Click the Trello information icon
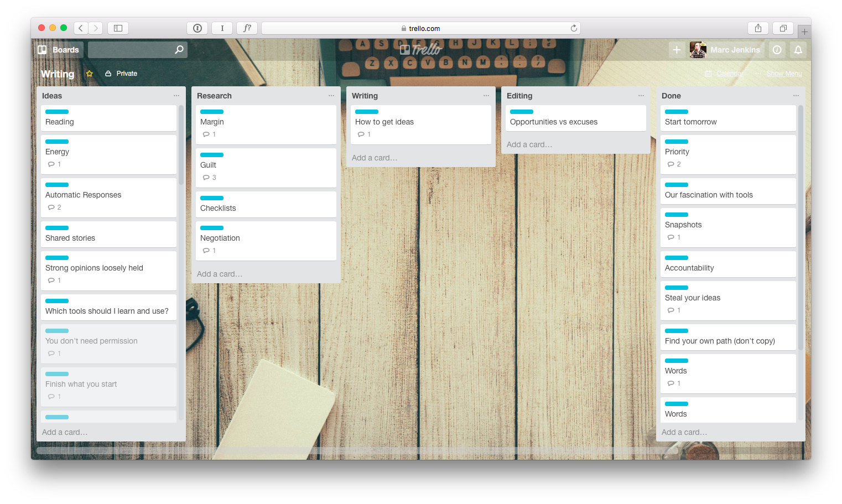The image size is (842, 504). point(777,50)
